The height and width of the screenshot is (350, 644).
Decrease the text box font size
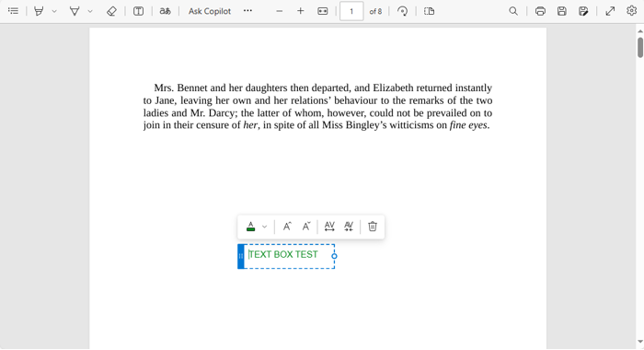click(x=306, y=227)
